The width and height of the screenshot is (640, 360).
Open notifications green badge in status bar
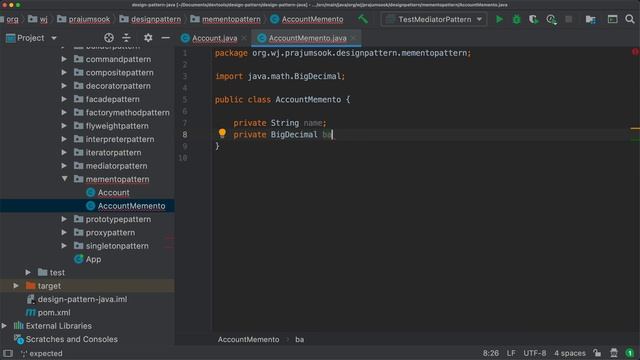point(630,353)
